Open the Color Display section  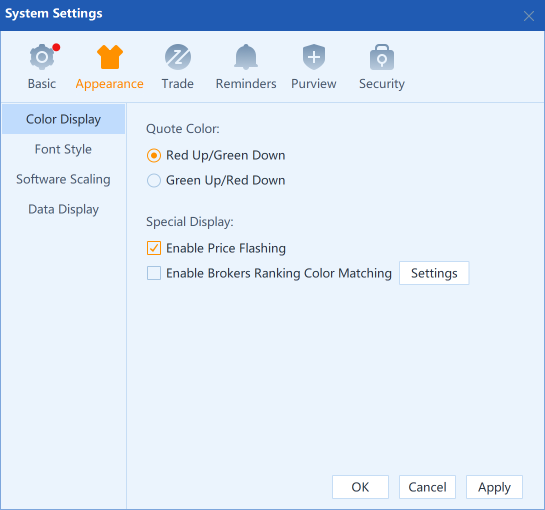coord(63,119)
